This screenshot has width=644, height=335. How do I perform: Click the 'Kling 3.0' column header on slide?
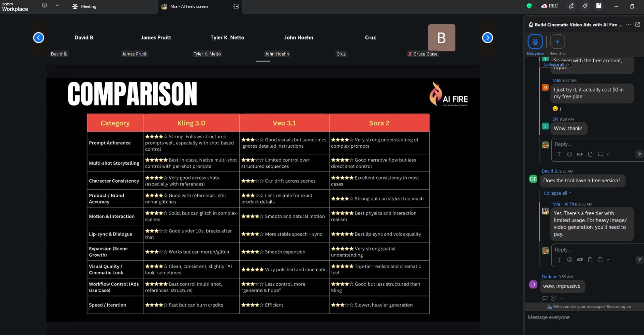191,123
